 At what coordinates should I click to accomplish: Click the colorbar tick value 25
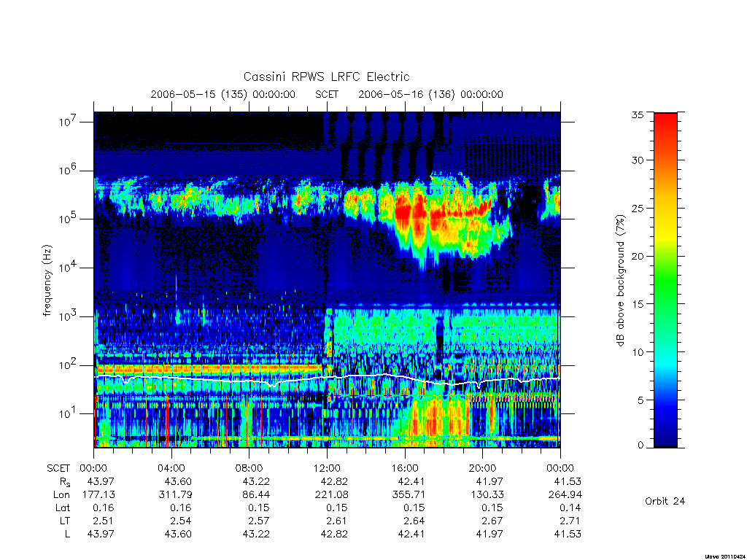(637, 209)
